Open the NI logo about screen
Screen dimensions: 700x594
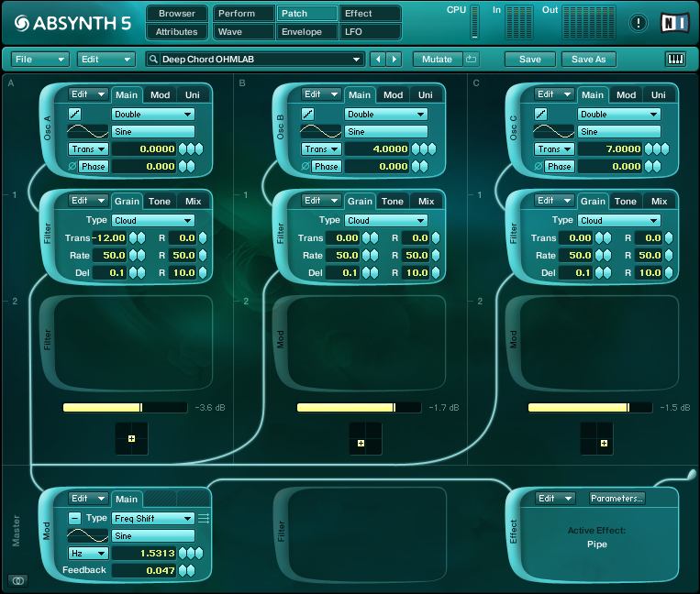coord(675,23)
